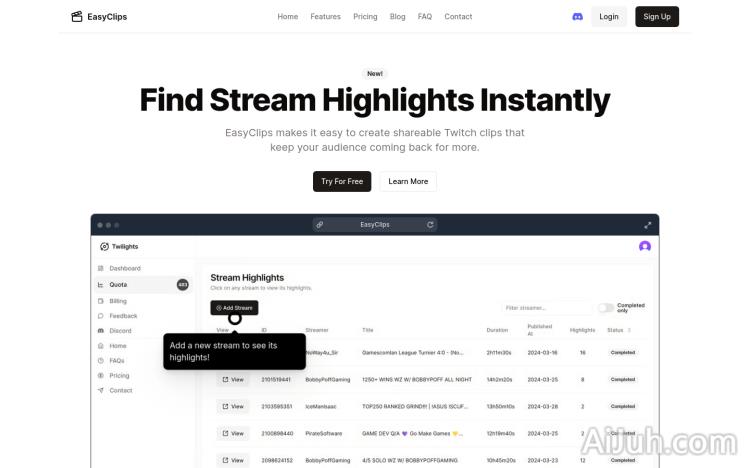This screenshot has width=750, height=468.
Task: Click the Add Stream button
Action: [233, 307]
